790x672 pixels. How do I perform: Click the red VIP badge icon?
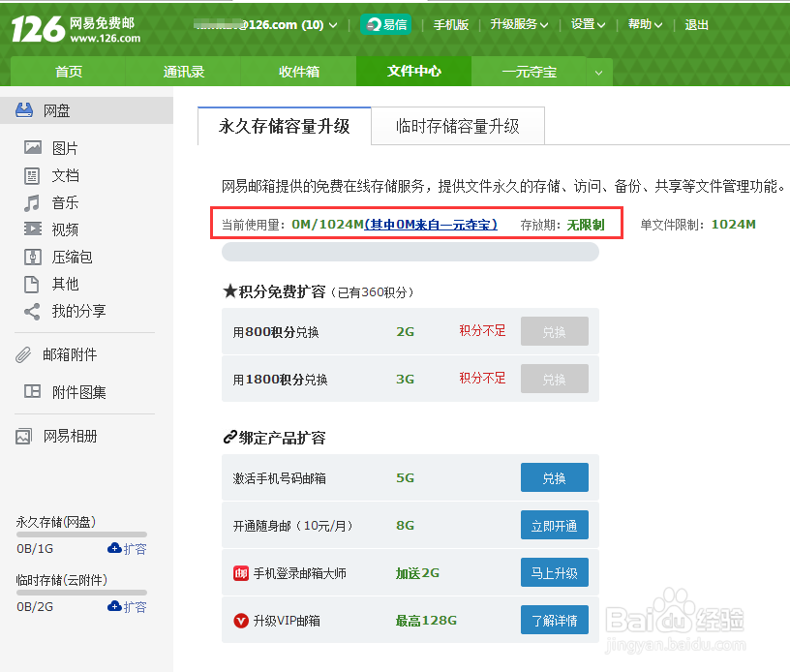tap(241, 621)
